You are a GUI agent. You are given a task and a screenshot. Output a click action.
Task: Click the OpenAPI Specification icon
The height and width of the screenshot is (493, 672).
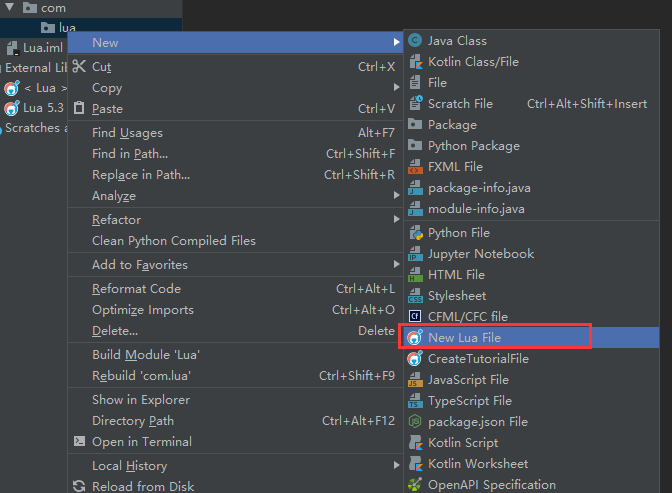pyautogui.click(x=415, y=484)
